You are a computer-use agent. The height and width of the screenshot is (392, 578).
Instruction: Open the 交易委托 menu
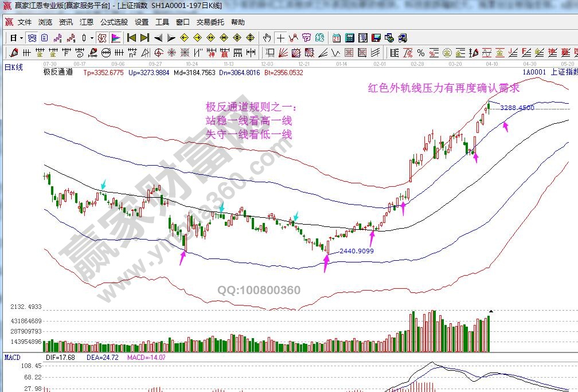pyautogui.click(x=210, y=22)
